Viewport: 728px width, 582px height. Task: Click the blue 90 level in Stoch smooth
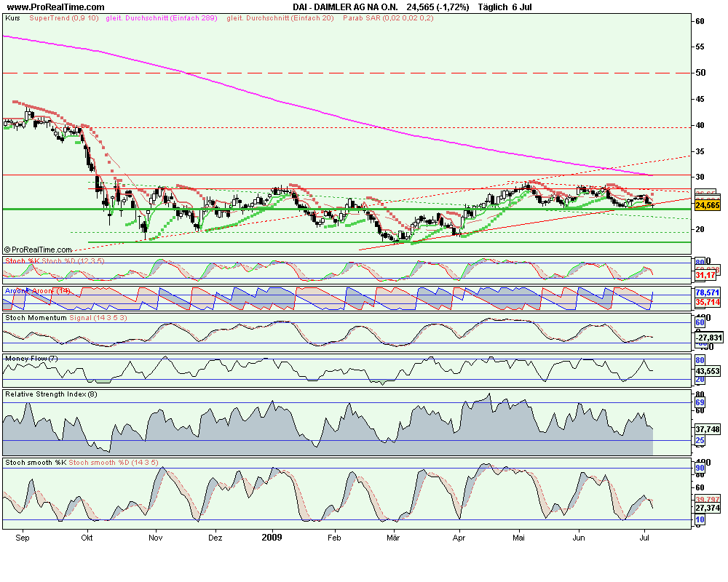(700, 469)
